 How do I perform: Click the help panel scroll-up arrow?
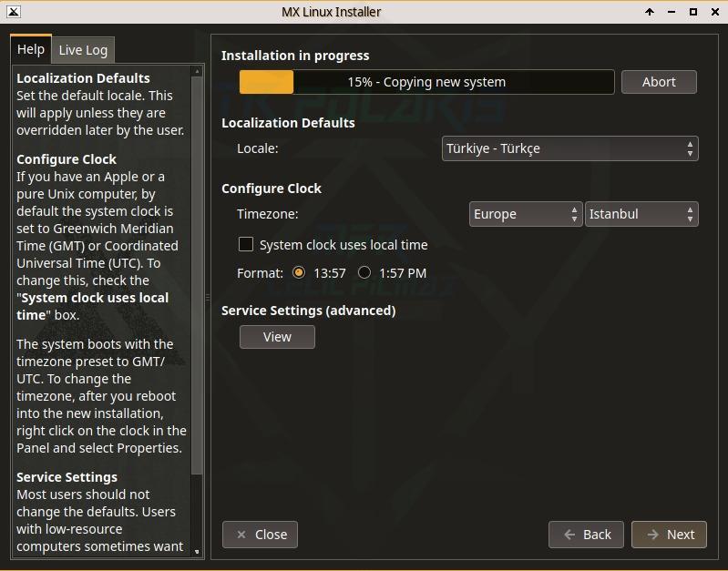tap(197, 71)
